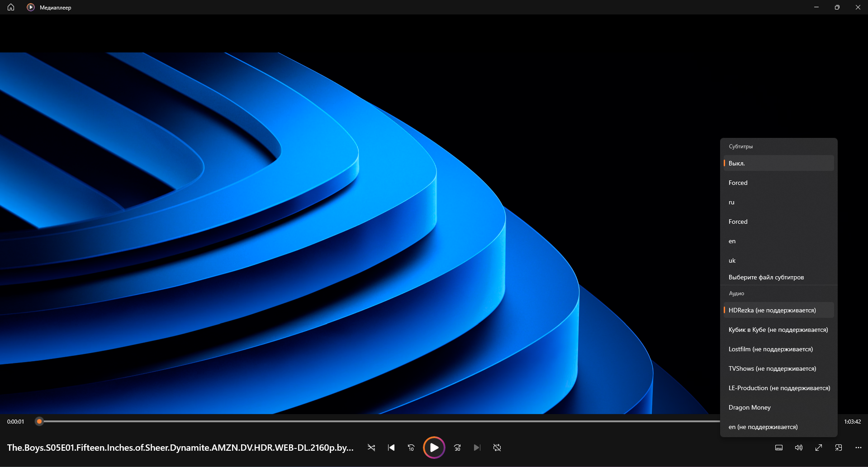Skip back 10 seconds
Image resolution: width=868 pixels, height=467 pixels.
tap(411, 448)
